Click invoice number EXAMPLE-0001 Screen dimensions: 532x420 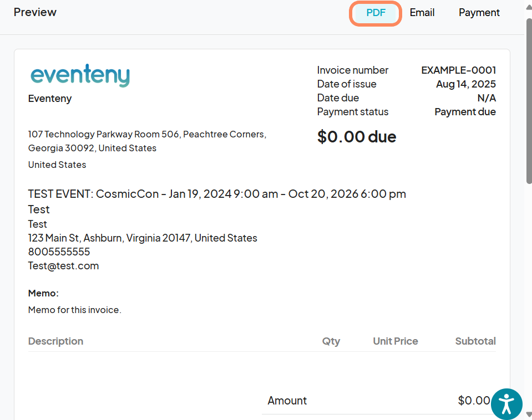tap(458, 70)
